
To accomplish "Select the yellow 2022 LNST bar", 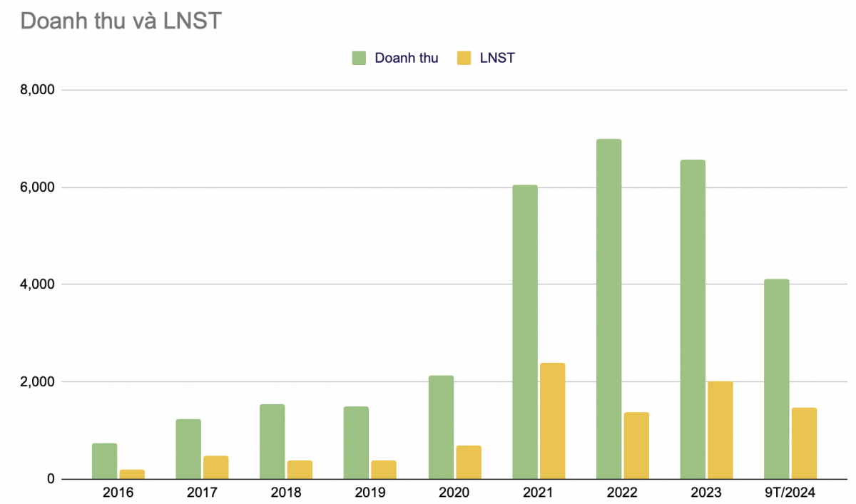I will pyautogui.click(x=636, y=446).
